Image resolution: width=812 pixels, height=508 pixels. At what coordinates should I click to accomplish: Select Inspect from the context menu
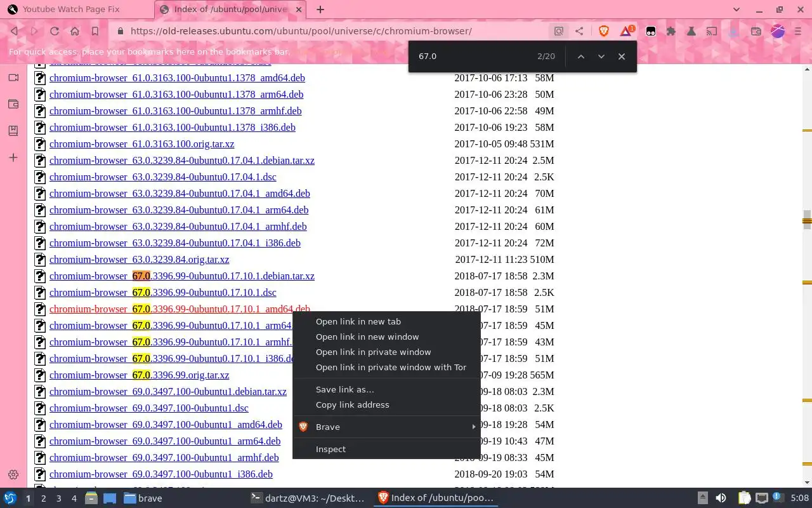(386, 449)
